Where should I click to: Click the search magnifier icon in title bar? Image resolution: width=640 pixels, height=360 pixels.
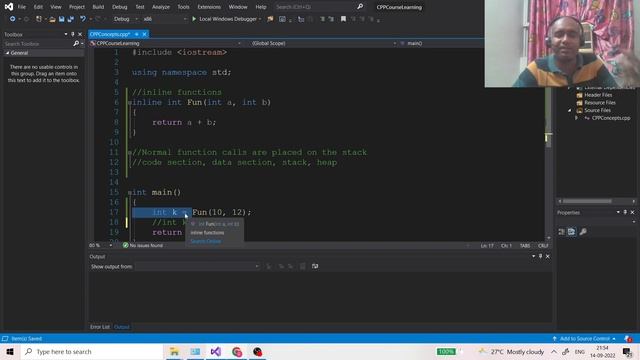coord(360,7)
